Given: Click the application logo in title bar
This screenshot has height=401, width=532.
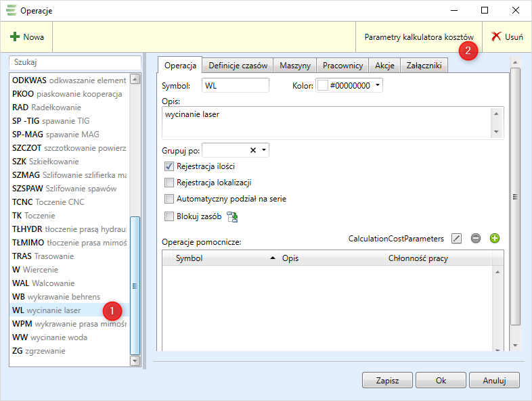Looking at the screenshot, I should [12, 11].
